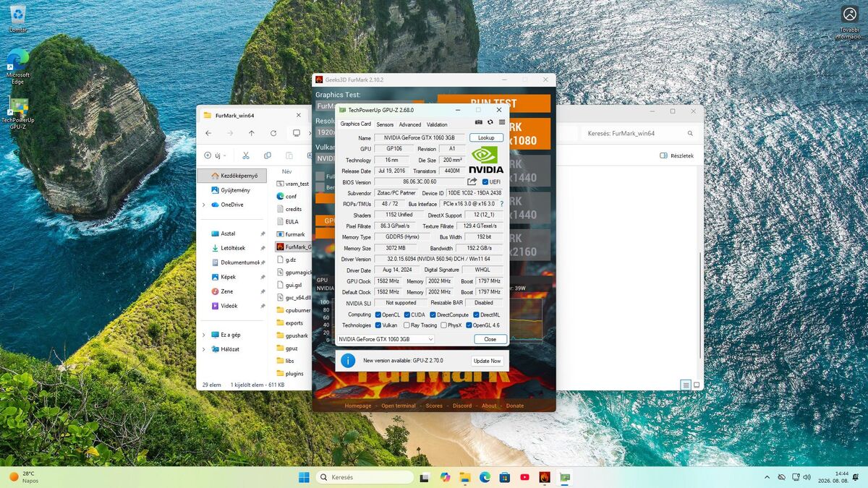Click the NVIDIA logo in GPU-Z
The width and height of the screenshot is (868, 488).
(x=486, y=160)
